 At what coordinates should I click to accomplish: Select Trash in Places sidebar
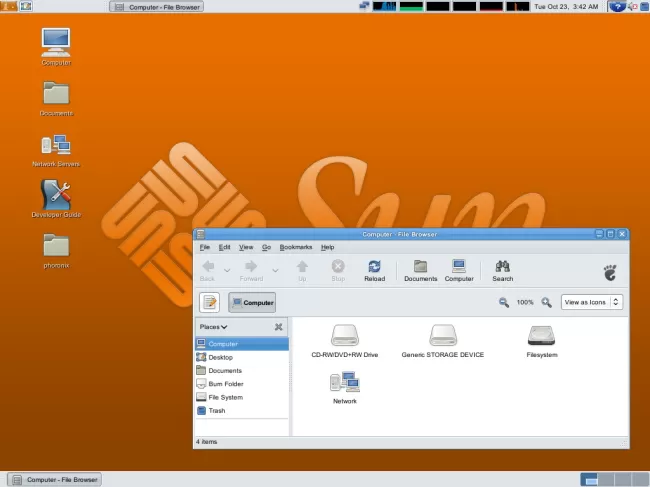(x=216, y=410)
